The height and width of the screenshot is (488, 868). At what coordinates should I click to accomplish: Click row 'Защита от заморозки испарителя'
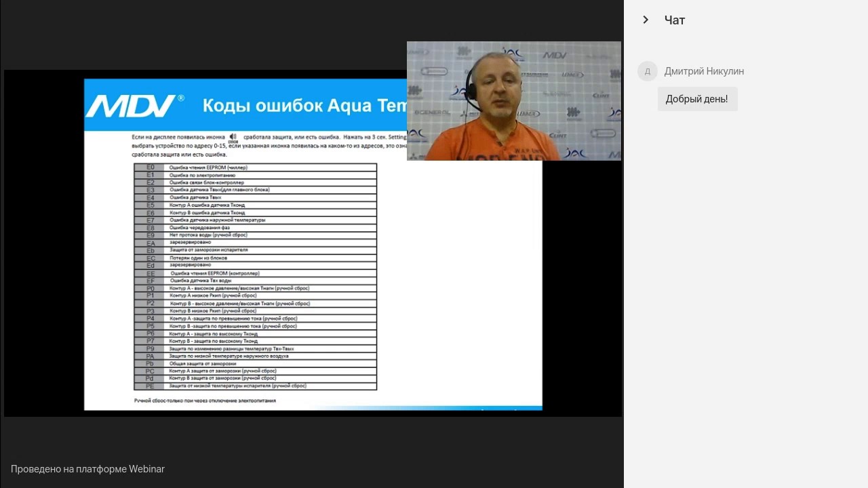click(255, 250)
